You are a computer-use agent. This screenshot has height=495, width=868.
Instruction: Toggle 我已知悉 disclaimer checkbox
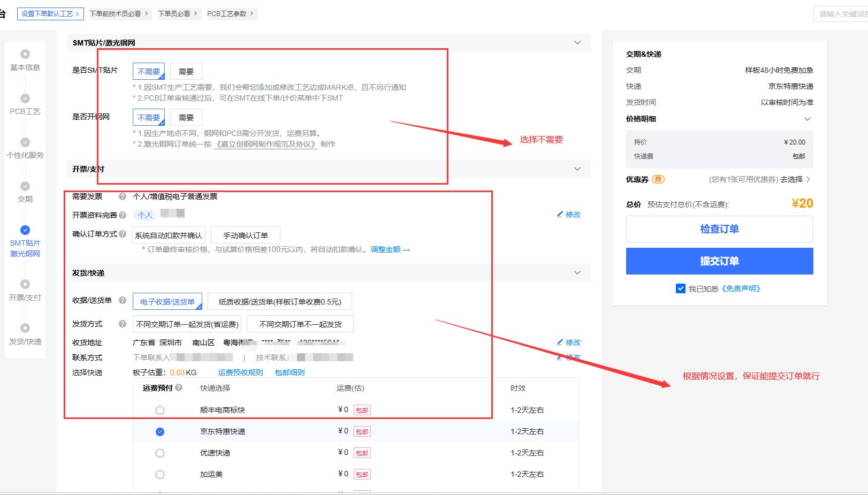pyautogui.click(x=681, y=288)
